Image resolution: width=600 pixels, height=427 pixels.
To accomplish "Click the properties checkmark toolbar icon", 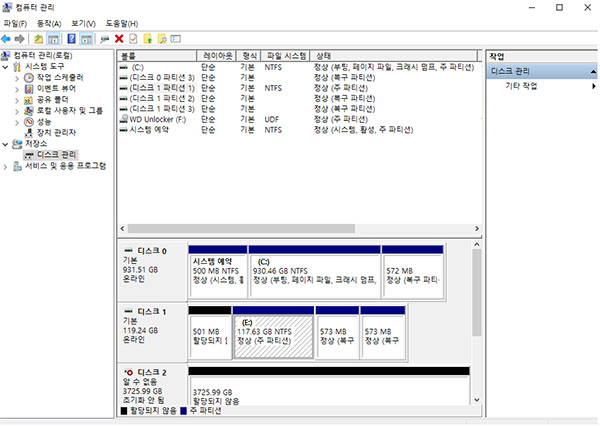I will point(133,39).
